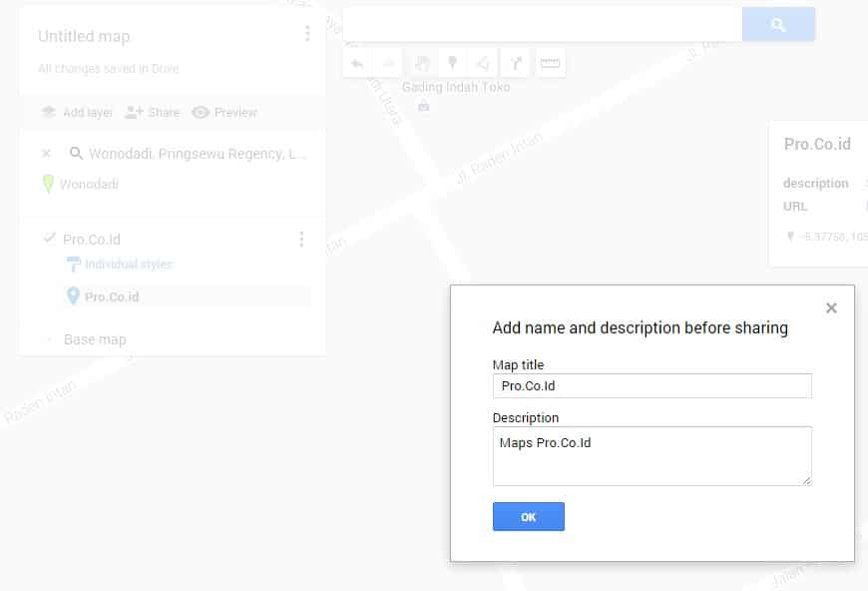Image resolution: width=868 pixels, height=591 pixels.
Task: Confirm the dialog with OK
Action: (529, 516)
